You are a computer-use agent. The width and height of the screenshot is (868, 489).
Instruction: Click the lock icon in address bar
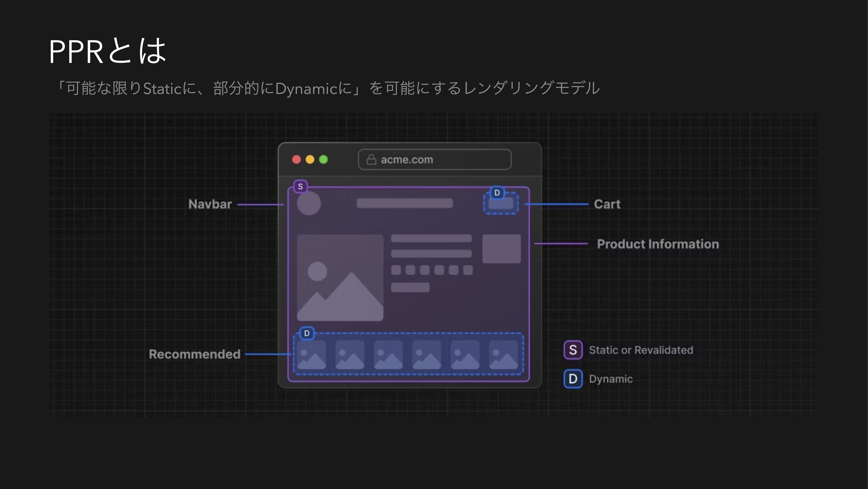[371, 159]
